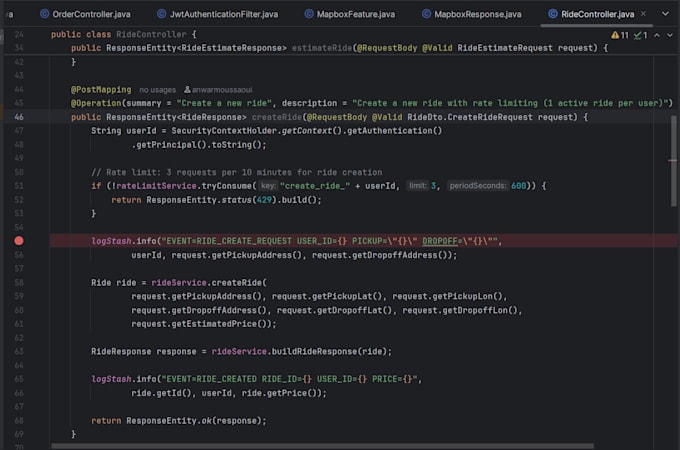Click the marker stripe on right scrollbar
This screenshot has height=450, width=680.
pos(672,160)
